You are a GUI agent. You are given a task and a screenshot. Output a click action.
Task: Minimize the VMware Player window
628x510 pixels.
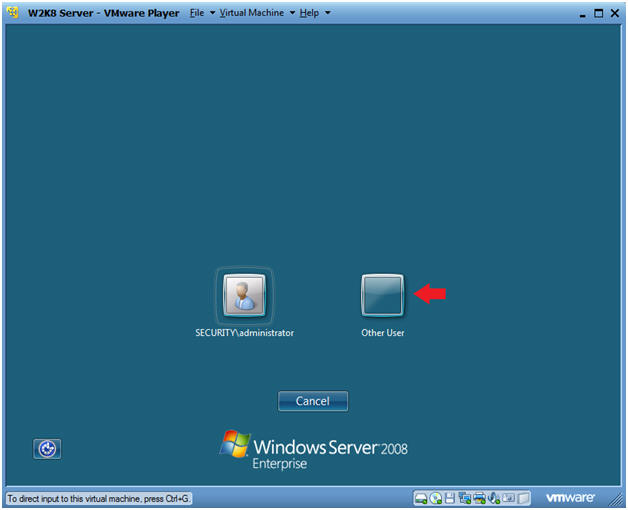[583, 14]
